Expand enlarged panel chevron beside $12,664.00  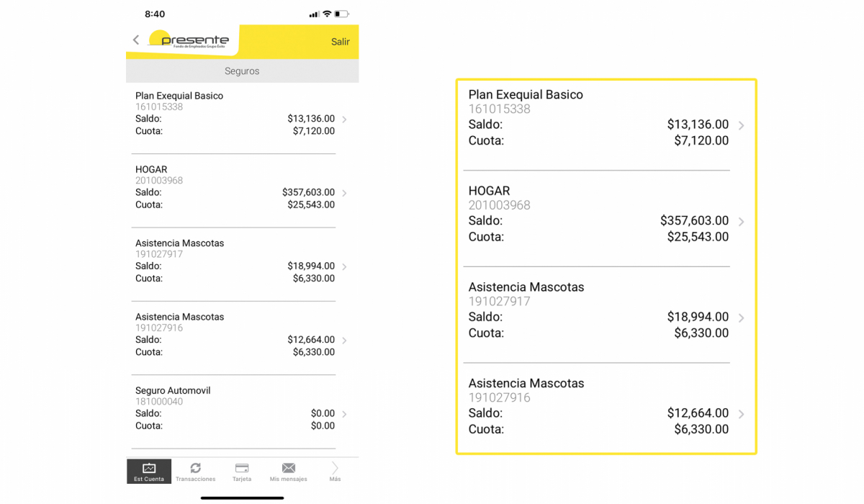coord(742,414)
